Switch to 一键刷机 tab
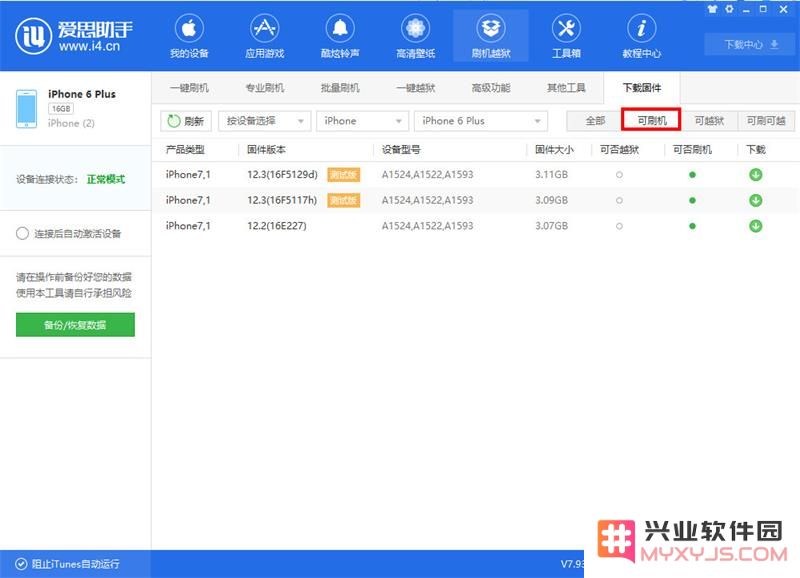Screen dimensions: 800x578 [x=189, y=88]
